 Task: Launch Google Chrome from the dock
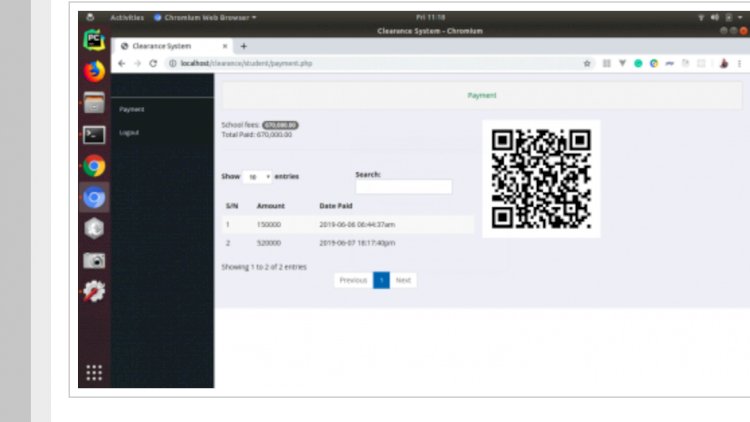94,166
